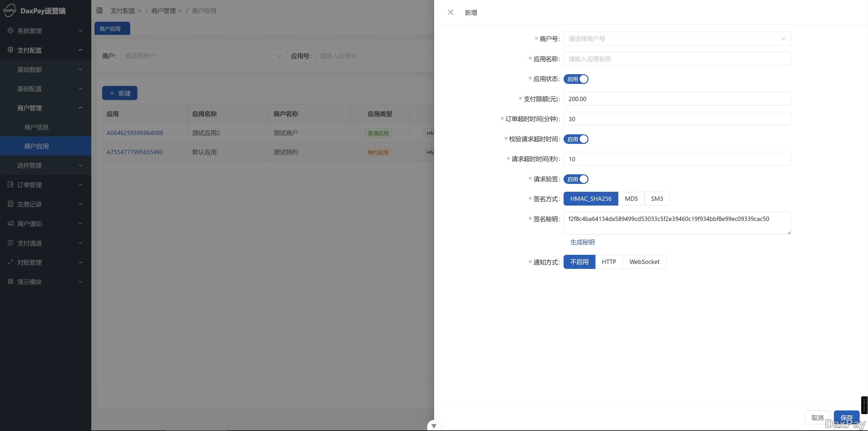The height and width of the screenshot is (431, 868).
Task: Click the system management gear icon
Action: tap(10, 31)
